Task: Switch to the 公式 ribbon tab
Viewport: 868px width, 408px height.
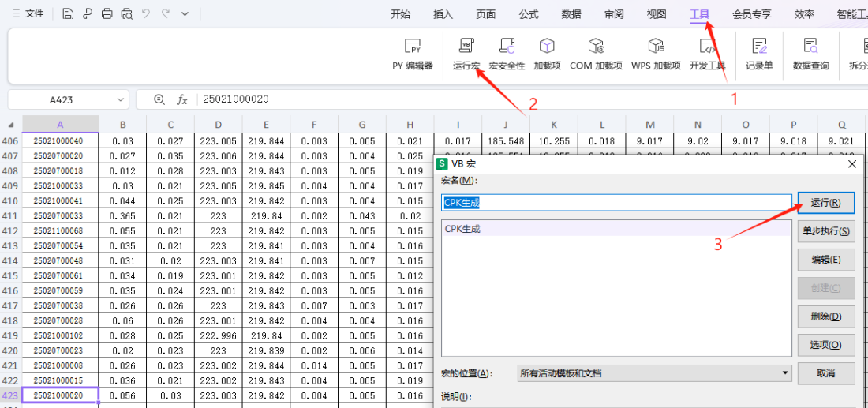Action: [x=529, y=14]
